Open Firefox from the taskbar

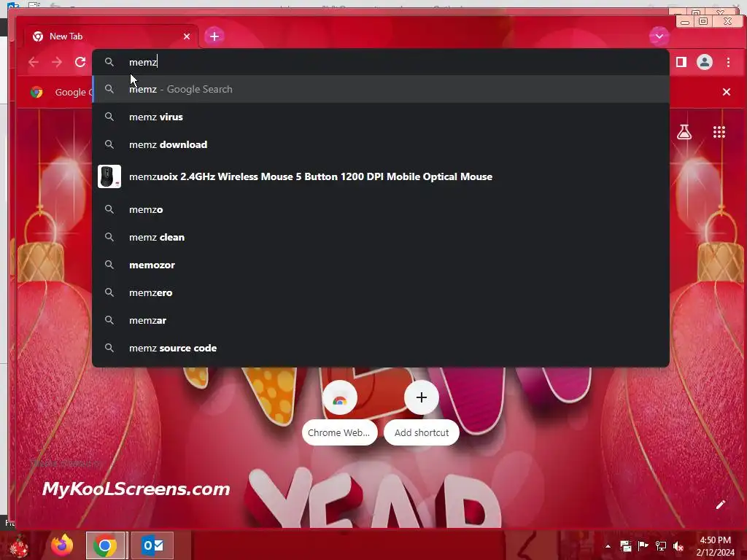pyautogui.click(x=62, y=545)
